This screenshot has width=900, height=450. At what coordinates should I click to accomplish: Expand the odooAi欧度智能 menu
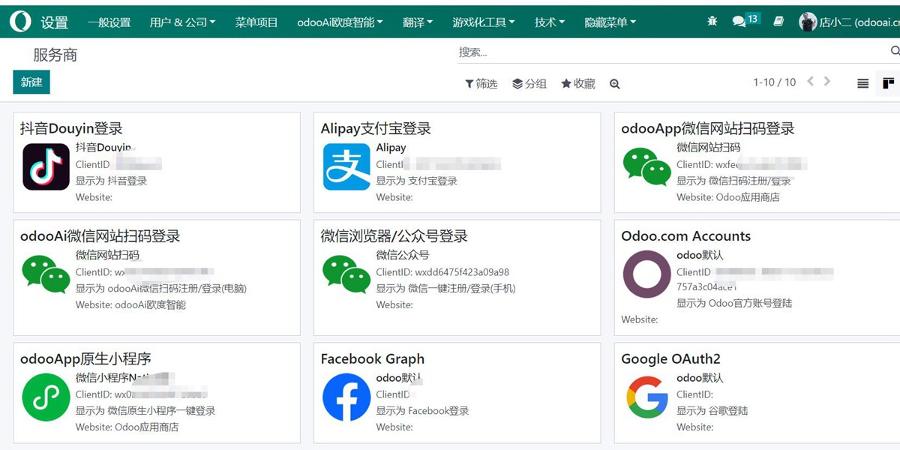pos(340,22)
